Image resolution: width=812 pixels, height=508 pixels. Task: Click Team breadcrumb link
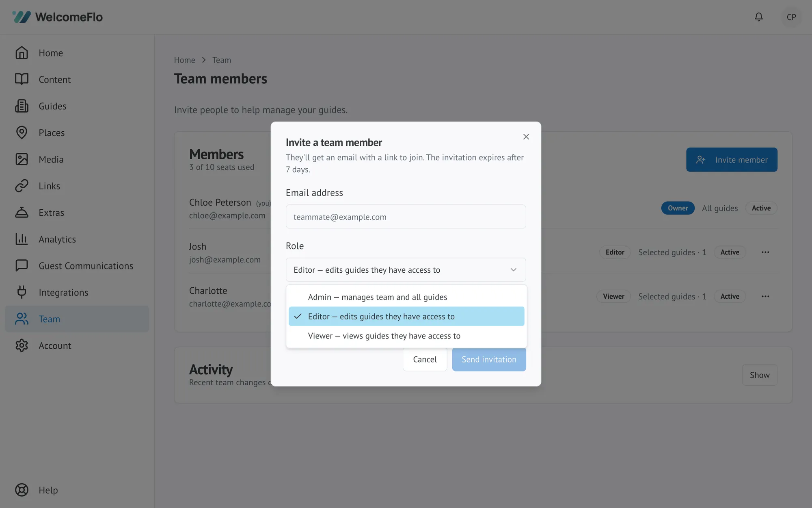coord(222,60)
